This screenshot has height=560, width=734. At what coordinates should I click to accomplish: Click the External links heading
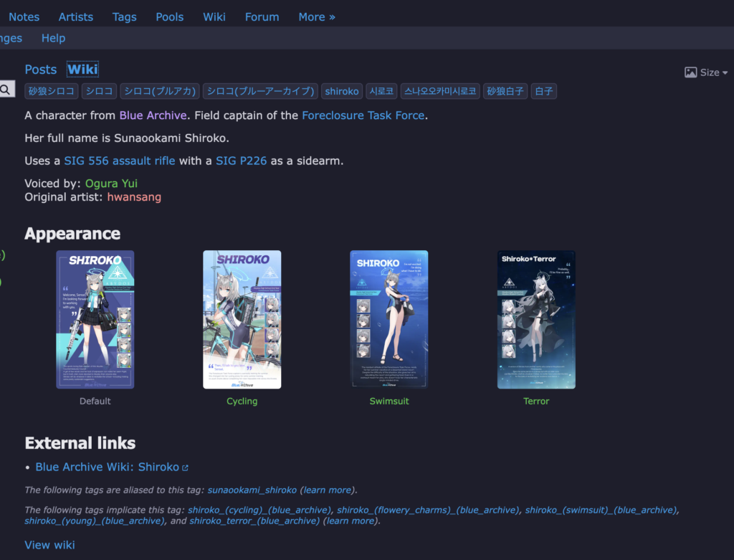tap(80, 443)
